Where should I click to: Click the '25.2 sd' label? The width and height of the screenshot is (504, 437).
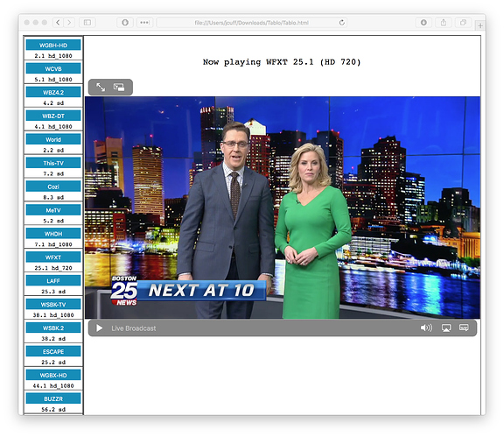click(53, 362)
